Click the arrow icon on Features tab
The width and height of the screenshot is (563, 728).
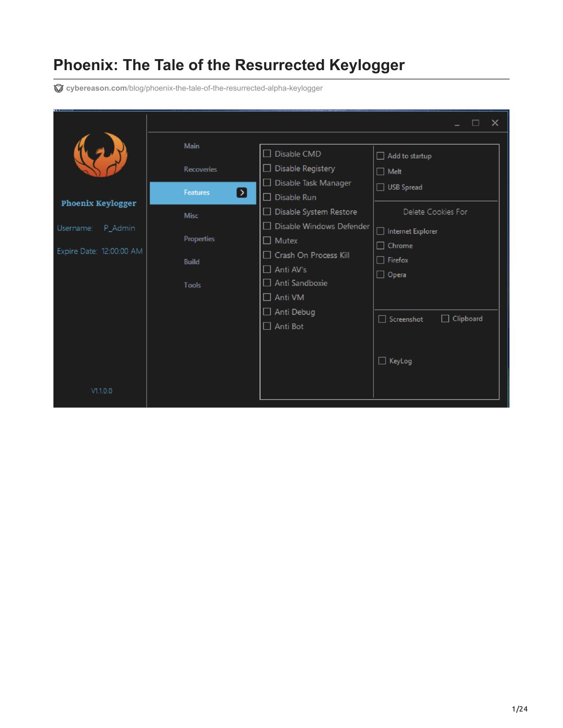[242, 192]
